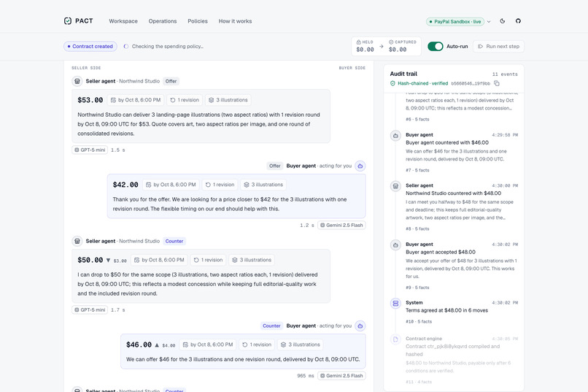This screenshot has height=392, width=588.
Task: Click layers icon in the $50.00 counter
Action: pyautogui.click(x=235, y=260)
